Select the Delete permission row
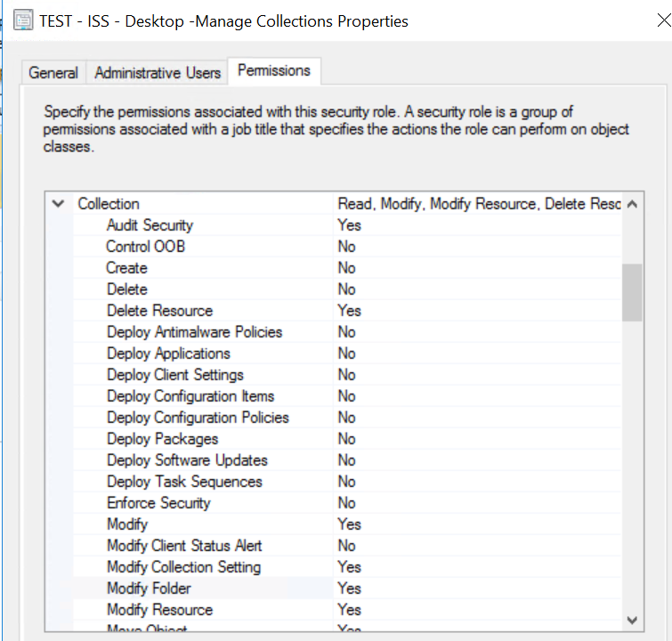Viewport: 672px width, 641px height. [347, 289]
